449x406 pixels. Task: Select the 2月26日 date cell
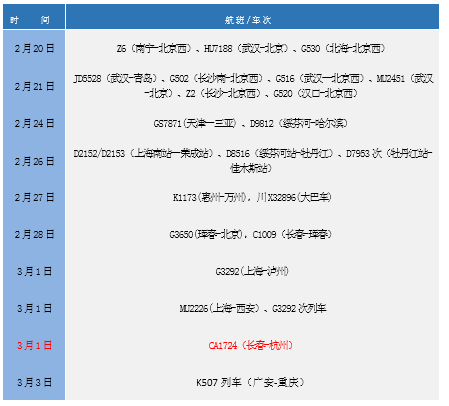34,161
